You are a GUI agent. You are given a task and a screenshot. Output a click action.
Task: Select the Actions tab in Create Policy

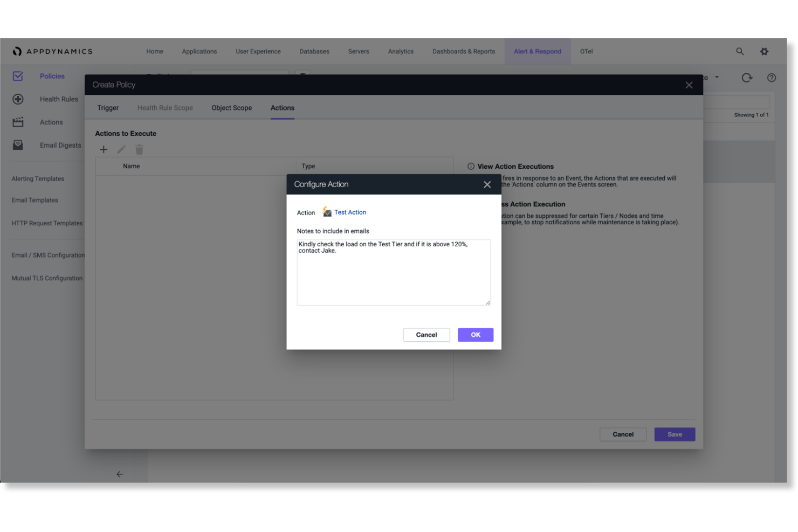(x=283, y=108)
